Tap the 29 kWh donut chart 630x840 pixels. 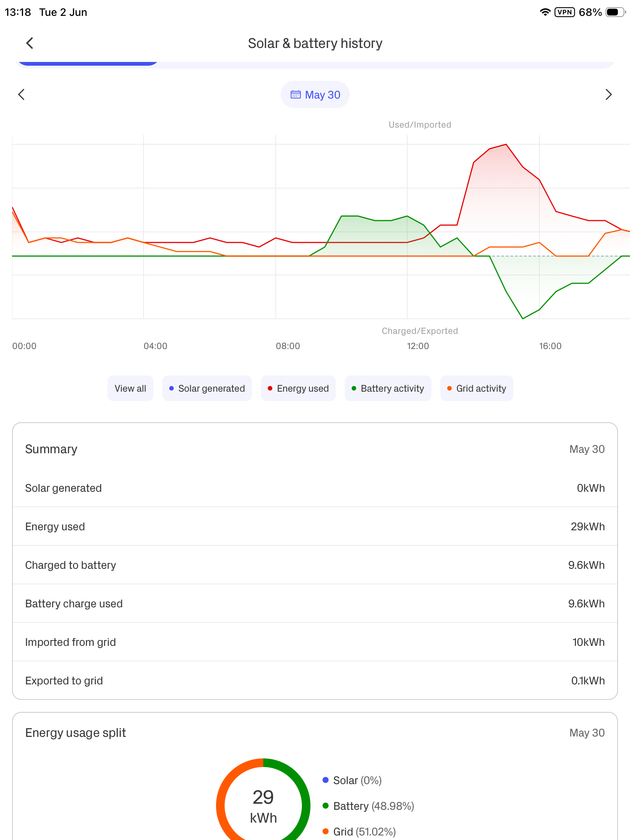[263, 802]
